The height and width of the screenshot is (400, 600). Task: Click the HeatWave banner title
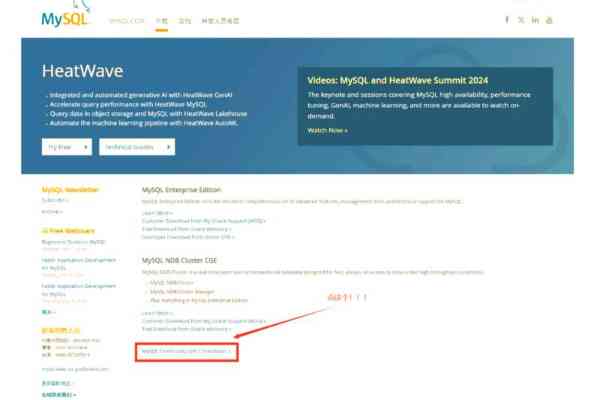point(83,71)
